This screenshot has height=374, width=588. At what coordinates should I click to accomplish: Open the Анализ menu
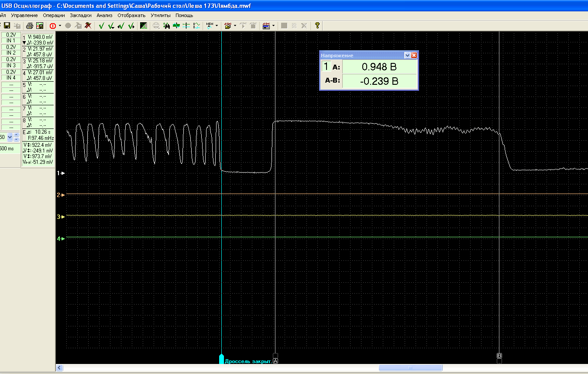click(104, 15)
